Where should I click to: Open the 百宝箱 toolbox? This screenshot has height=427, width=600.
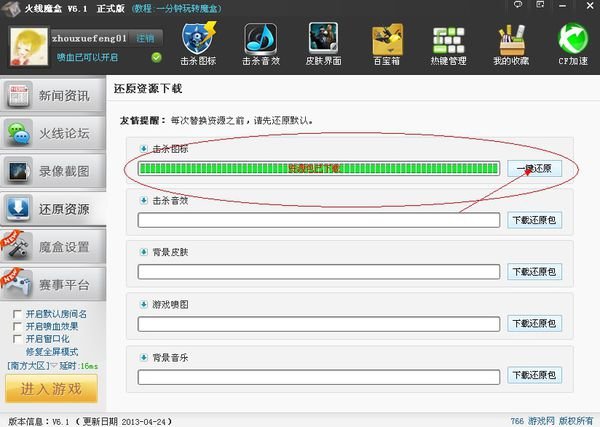pos(387,45)
